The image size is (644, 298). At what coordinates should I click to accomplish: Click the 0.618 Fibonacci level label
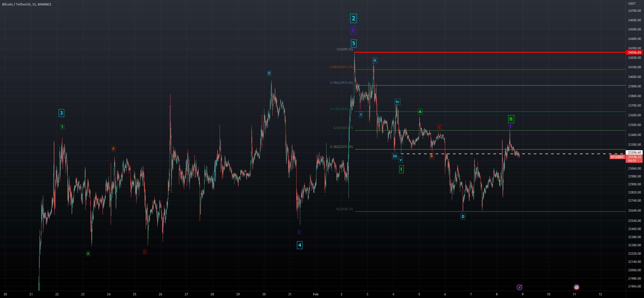click(340, 109)
